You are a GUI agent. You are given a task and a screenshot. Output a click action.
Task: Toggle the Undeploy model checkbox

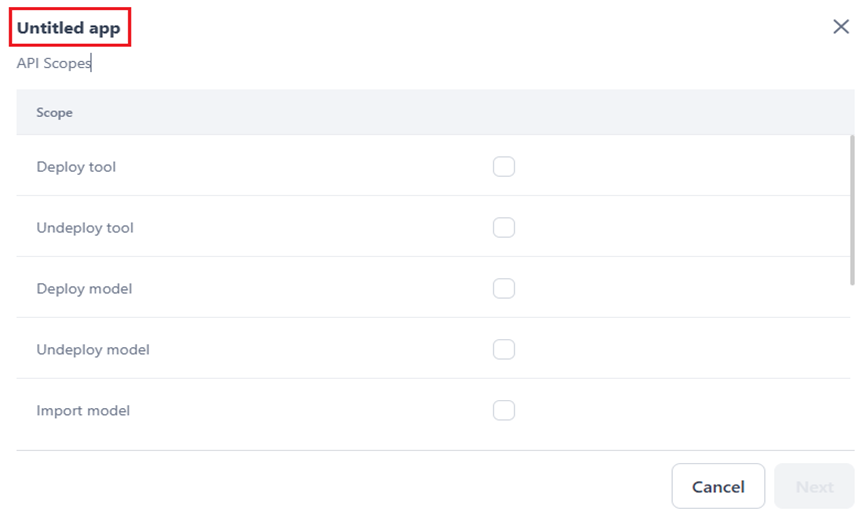[x=504, y=350]
